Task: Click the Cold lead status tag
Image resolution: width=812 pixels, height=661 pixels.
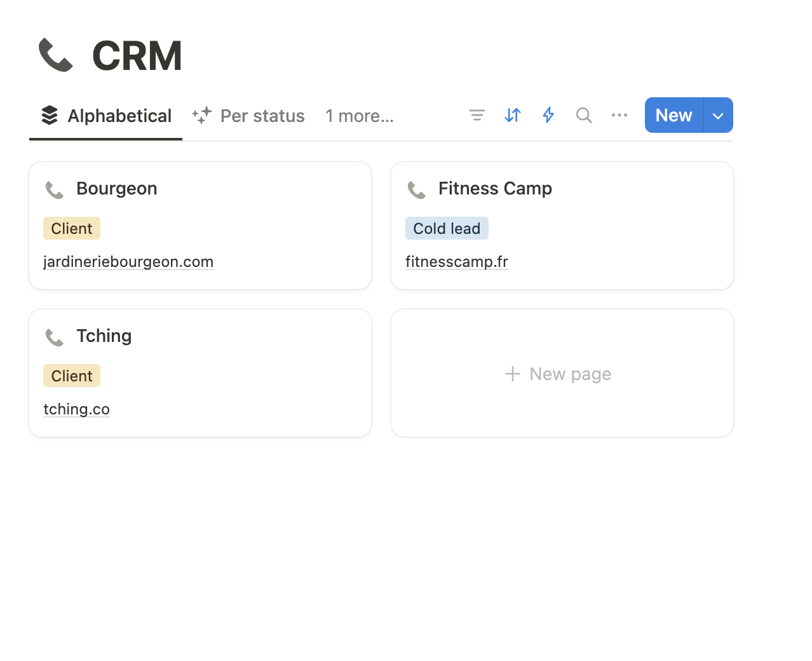Action: pos(447,229)
